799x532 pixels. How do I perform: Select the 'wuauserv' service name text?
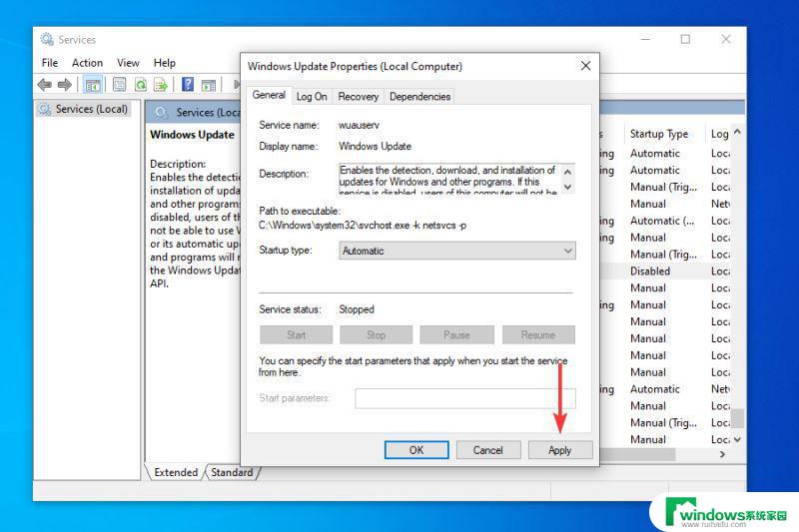(359, 125)
